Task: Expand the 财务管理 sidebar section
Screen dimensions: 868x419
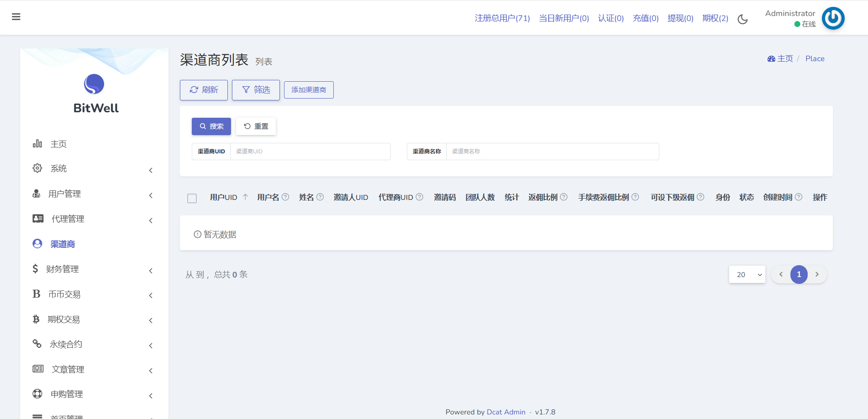Action: point(94,269)
